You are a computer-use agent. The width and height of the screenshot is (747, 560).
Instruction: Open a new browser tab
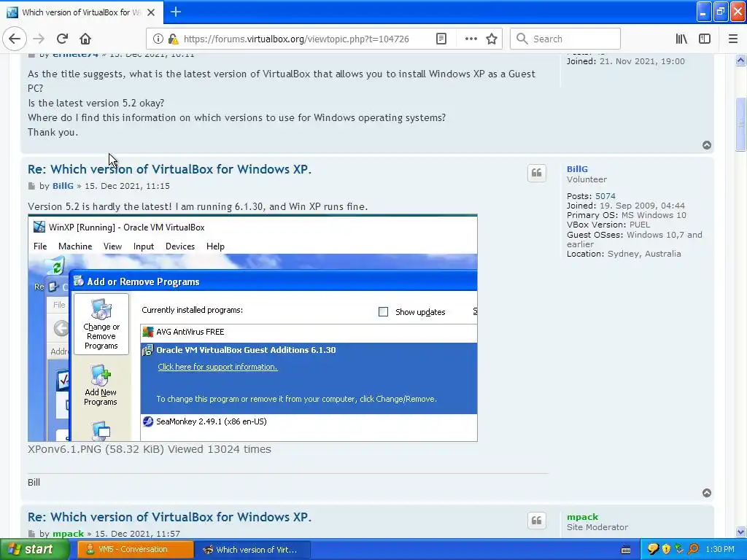pos(175,12)
